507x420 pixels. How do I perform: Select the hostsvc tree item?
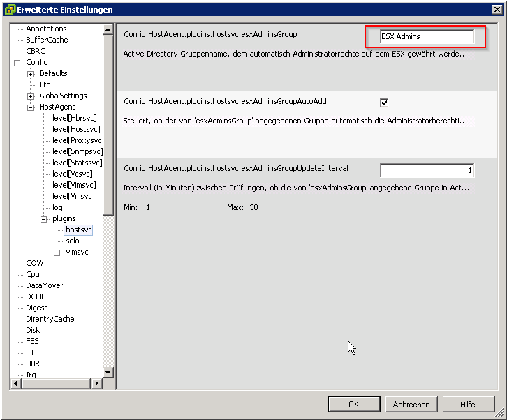click(78, 230)
